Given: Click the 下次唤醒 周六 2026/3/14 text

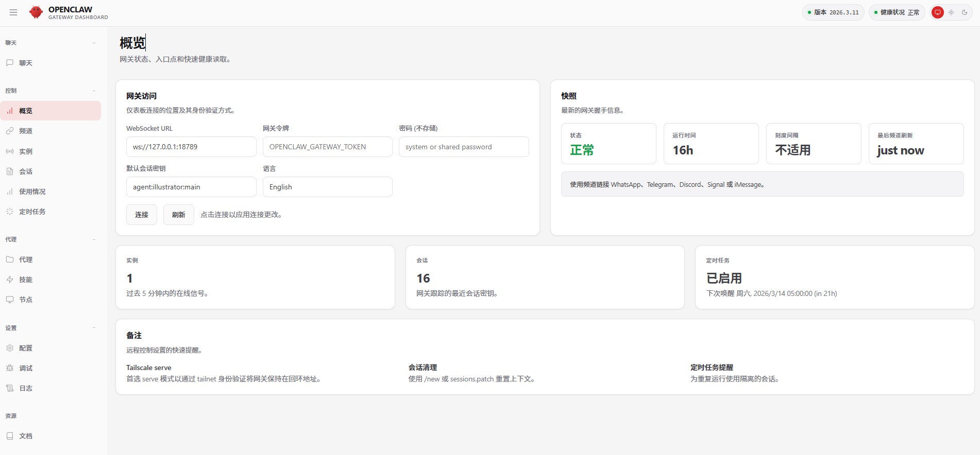Looking at the screenshot, I should coord(771,293).
